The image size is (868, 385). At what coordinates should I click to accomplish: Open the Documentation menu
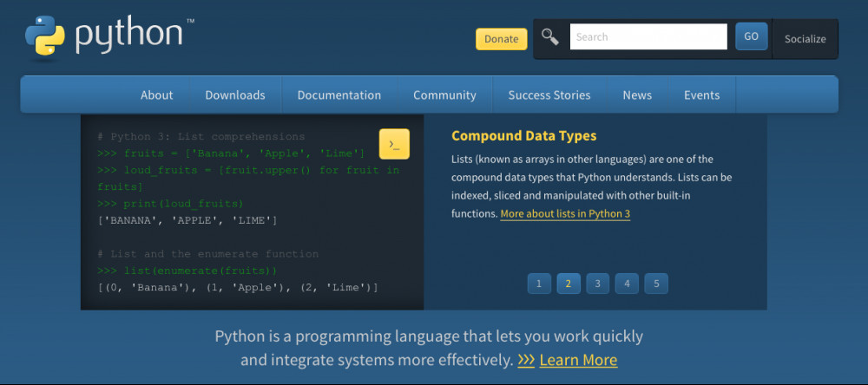339,95
